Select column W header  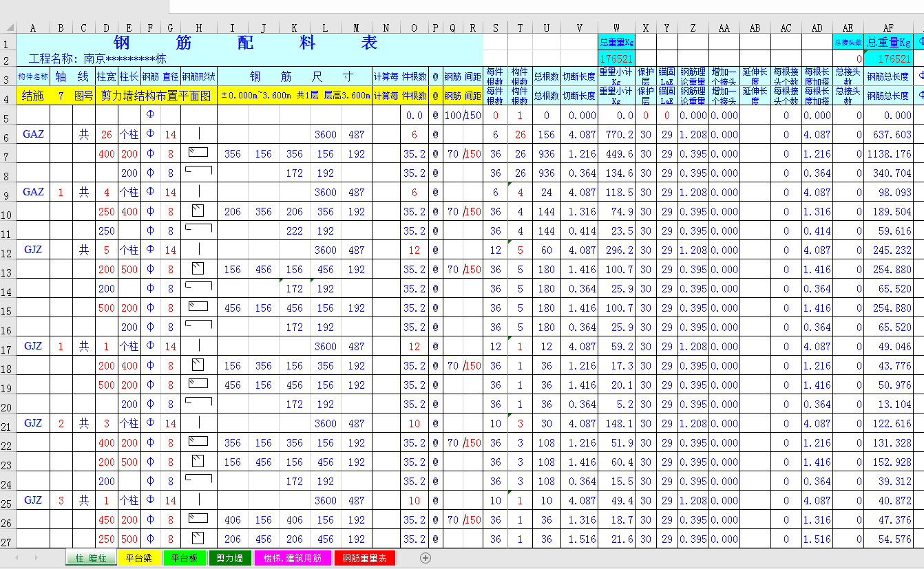pos(616,28)
